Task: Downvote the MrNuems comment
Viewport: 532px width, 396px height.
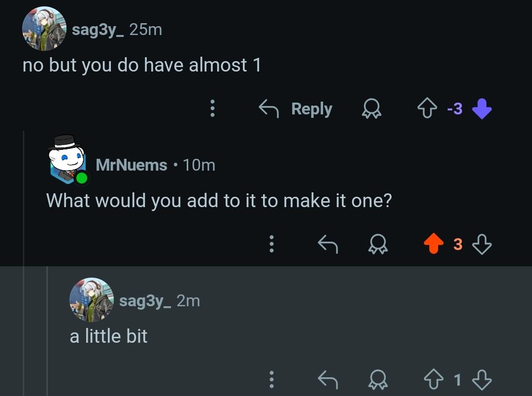Action: (x=482, y=244)
